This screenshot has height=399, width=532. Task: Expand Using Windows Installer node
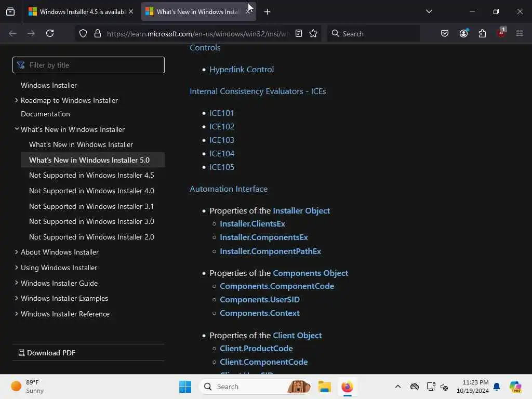pos(16,268)
